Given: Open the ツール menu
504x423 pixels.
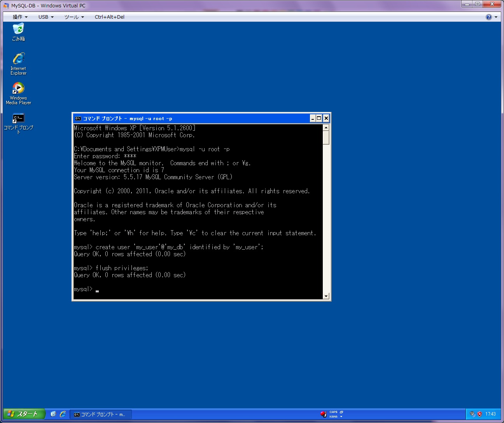Looking at the screenshot, I should (x=74, y=17).
